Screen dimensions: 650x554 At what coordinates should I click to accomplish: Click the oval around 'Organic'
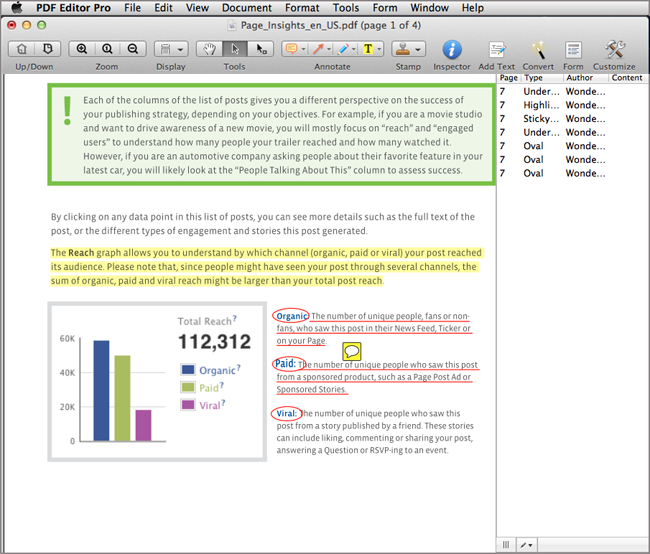(x=291, y=316)
